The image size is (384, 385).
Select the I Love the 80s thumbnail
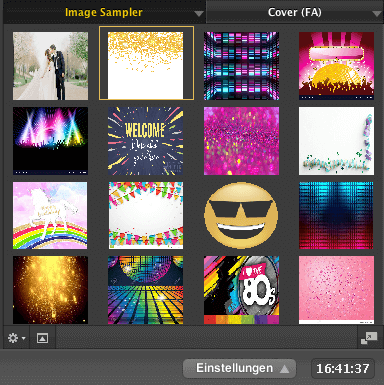pos(241,290)
